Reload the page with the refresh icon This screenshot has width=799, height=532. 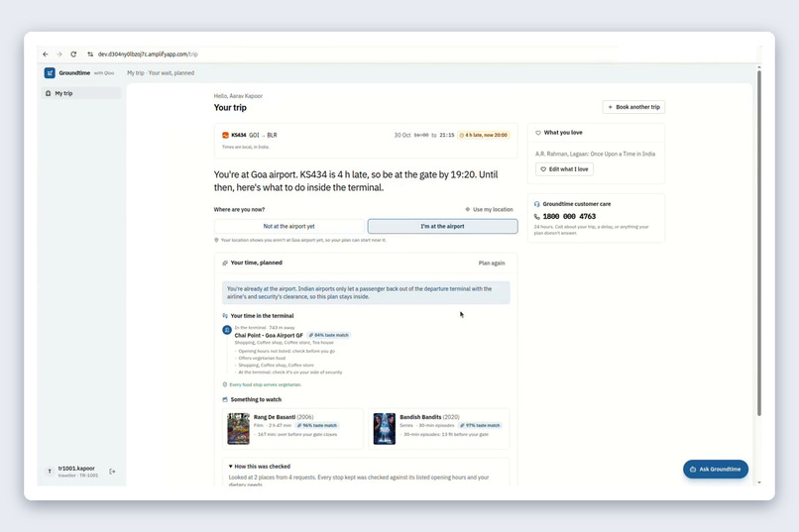pyautogui.click(x=73, y=53)
